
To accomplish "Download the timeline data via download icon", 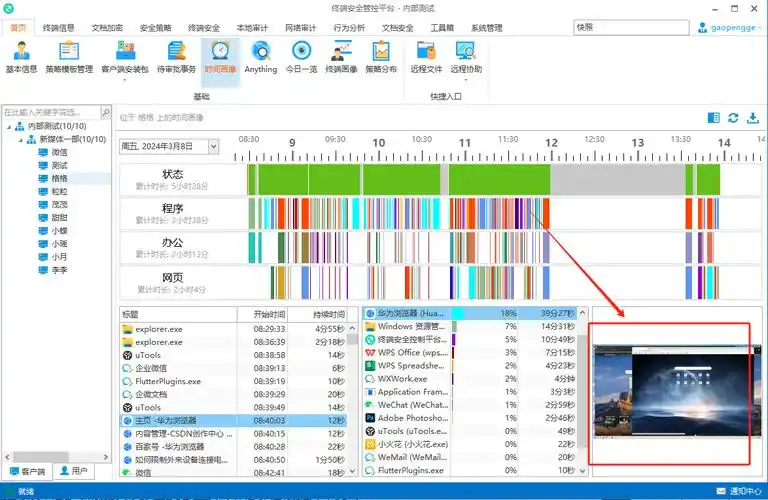I will [752, 118].
